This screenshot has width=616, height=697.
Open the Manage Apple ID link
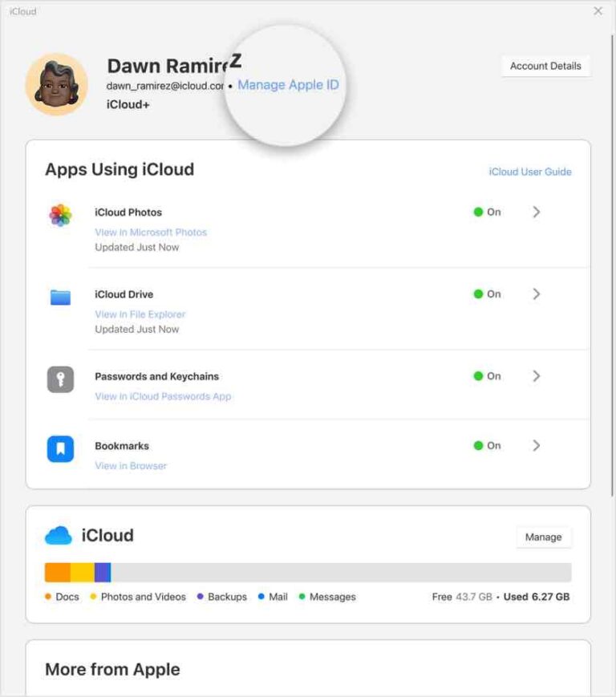click(x=289, y=84)
